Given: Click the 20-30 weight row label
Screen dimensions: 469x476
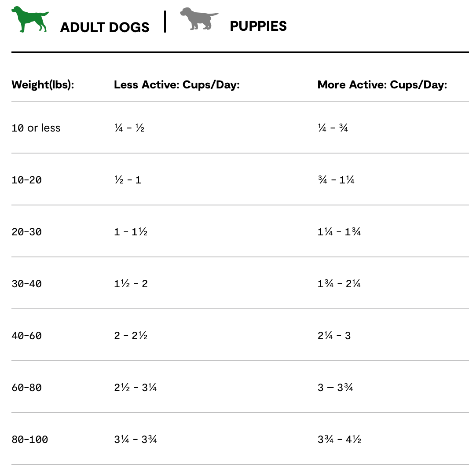Looking at the screenshot, I should [26, 232].
